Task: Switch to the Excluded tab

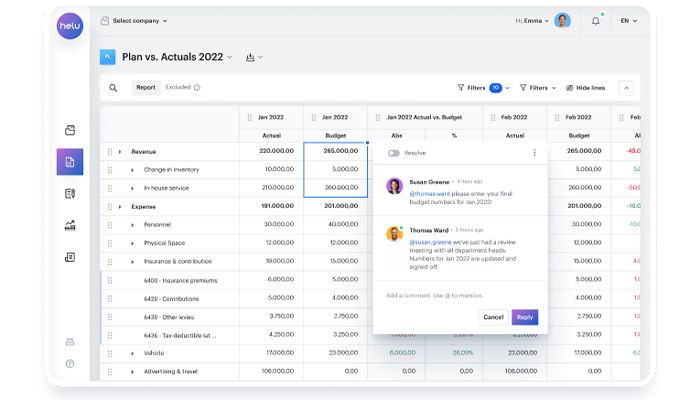Action: coord(178,88)
